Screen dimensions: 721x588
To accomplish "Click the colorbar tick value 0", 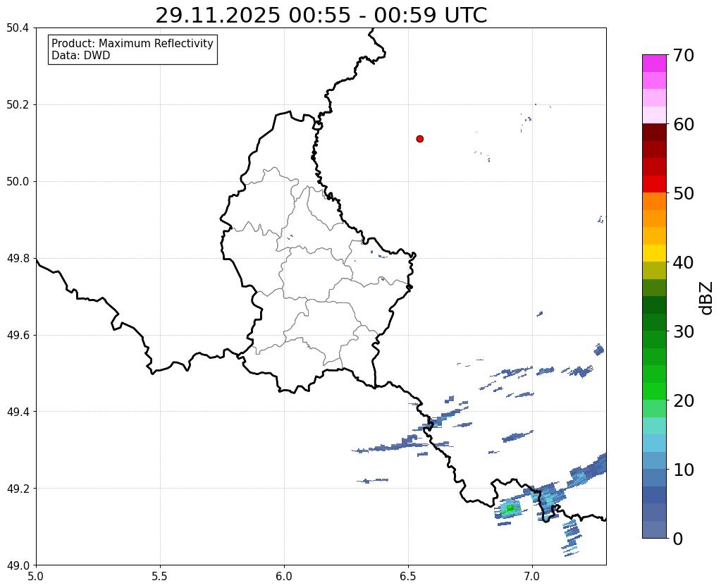I will click(678, 539).
